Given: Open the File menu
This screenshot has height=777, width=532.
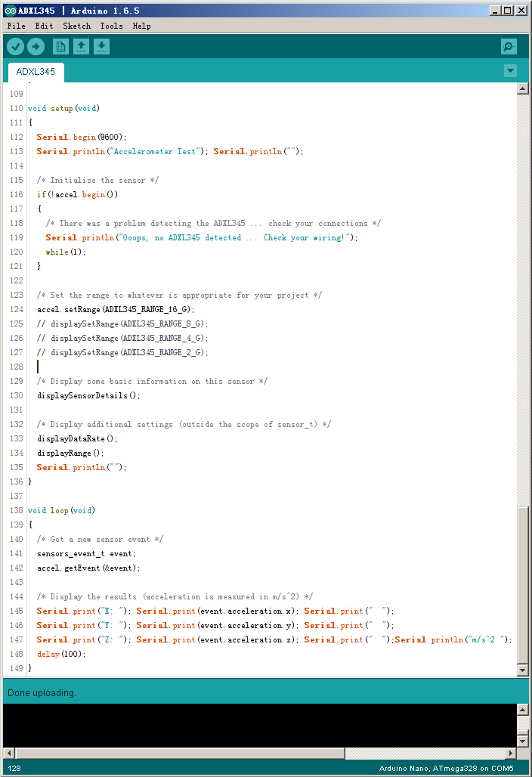Looking at the screenshot, I should 17,26.
